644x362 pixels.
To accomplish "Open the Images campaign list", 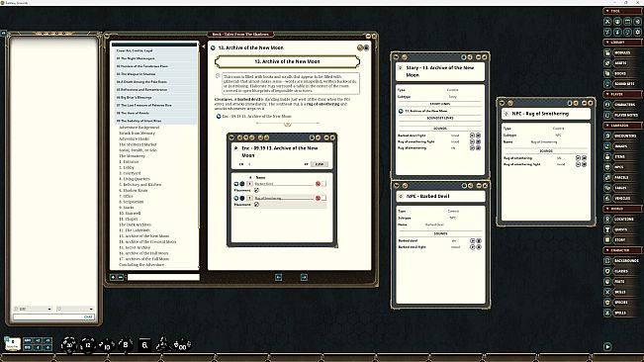I will click(x=622, y=146).
